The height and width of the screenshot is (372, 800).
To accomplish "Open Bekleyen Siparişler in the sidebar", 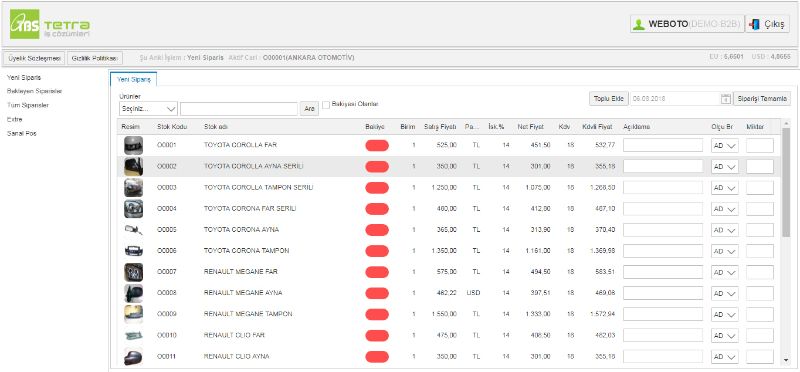I will (35, 91).
